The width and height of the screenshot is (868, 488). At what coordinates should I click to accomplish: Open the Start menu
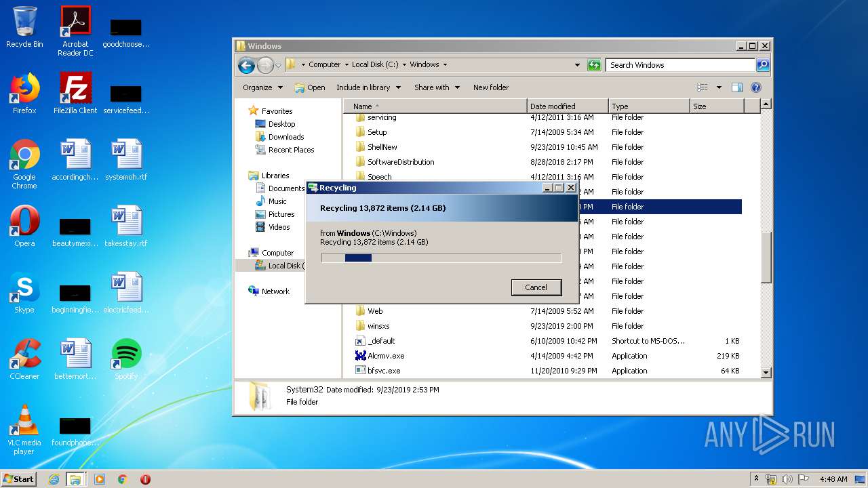pyautogui.click(x=18, y=479)
